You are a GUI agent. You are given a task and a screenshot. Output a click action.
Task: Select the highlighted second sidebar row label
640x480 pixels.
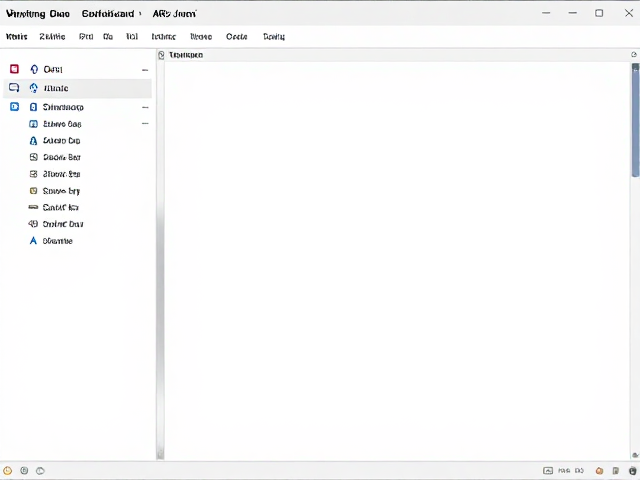coord(56,88)
